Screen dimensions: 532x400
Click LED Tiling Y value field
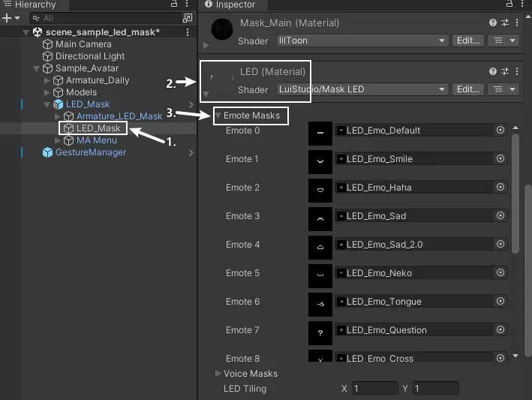tap(436, 388)
